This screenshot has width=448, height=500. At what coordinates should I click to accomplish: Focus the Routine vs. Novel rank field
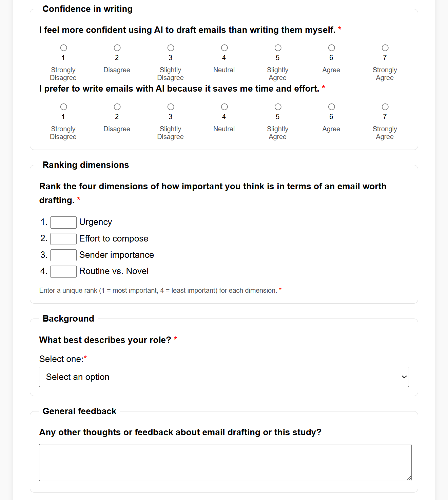63,271
